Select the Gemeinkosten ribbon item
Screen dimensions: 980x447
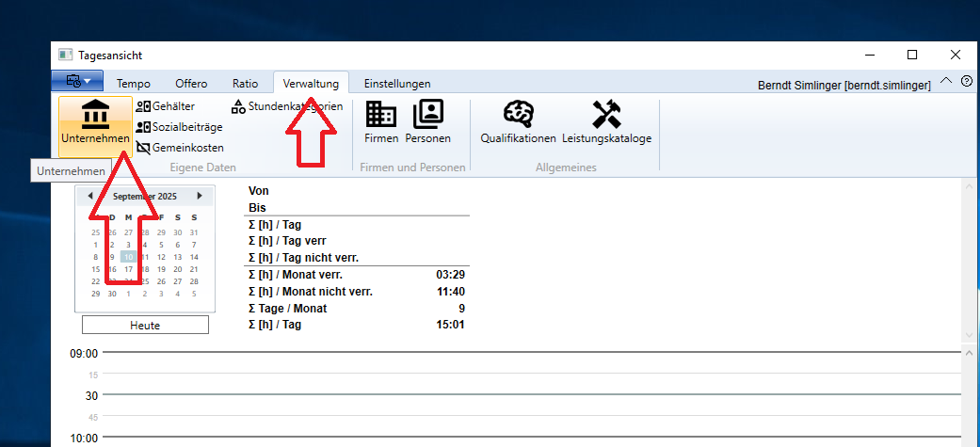144,148
